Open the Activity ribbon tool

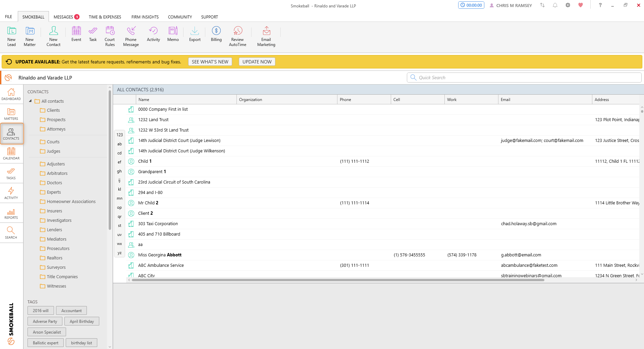pos(153,34)
